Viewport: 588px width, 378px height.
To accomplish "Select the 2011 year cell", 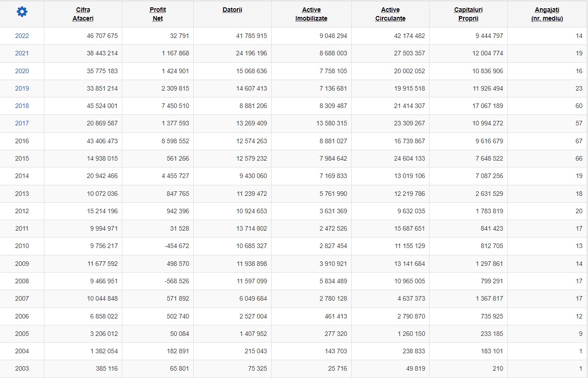I will [x=22, y=228].
